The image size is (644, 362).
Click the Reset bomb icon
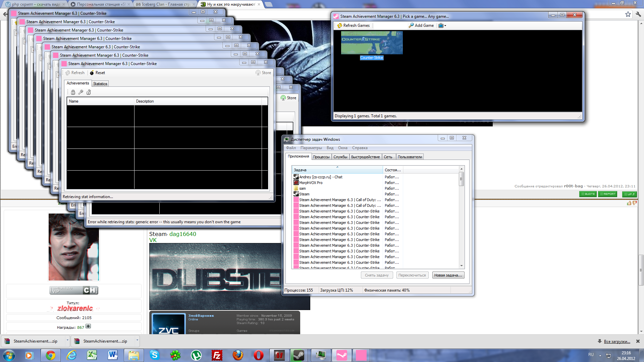pyautogui.click(x=92, y=73)
